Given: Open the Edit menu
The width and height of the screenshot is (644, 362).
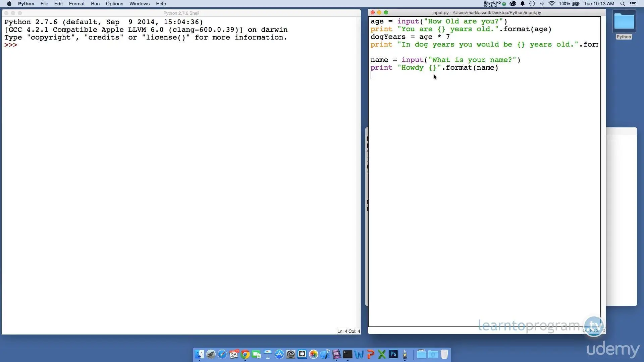Looking at the screenshot, I should point(58,4).
